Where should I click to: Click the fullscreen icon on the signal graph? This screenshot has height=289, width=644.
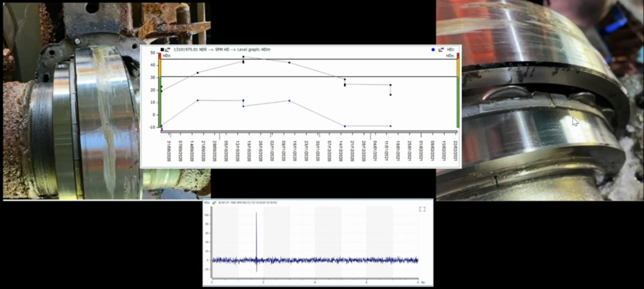tap(422, 209)
